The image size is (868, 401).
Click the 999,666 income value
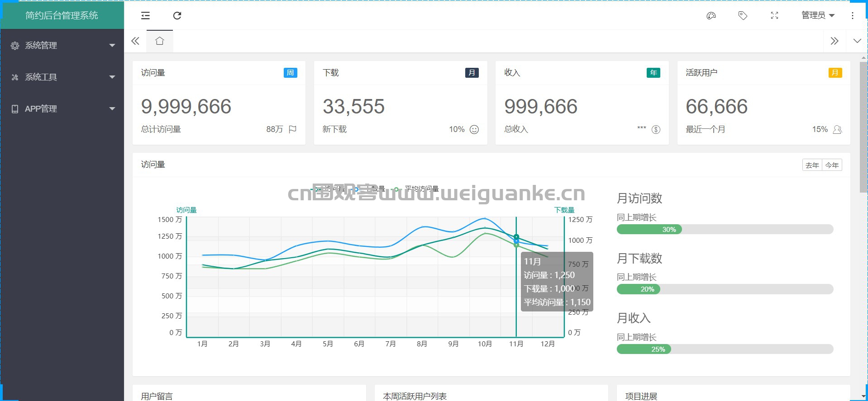(541, 107)
